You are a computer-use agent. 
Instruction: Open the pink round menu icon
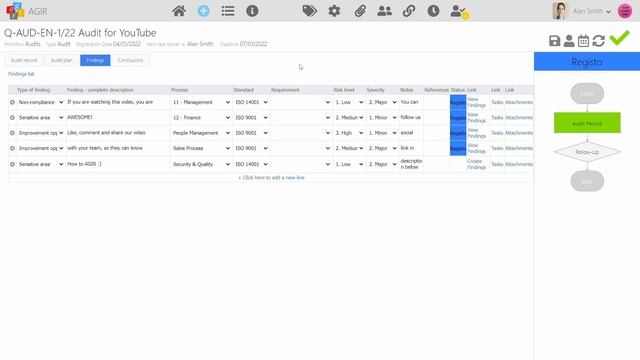pyautogui.click(x=625, y=11)
